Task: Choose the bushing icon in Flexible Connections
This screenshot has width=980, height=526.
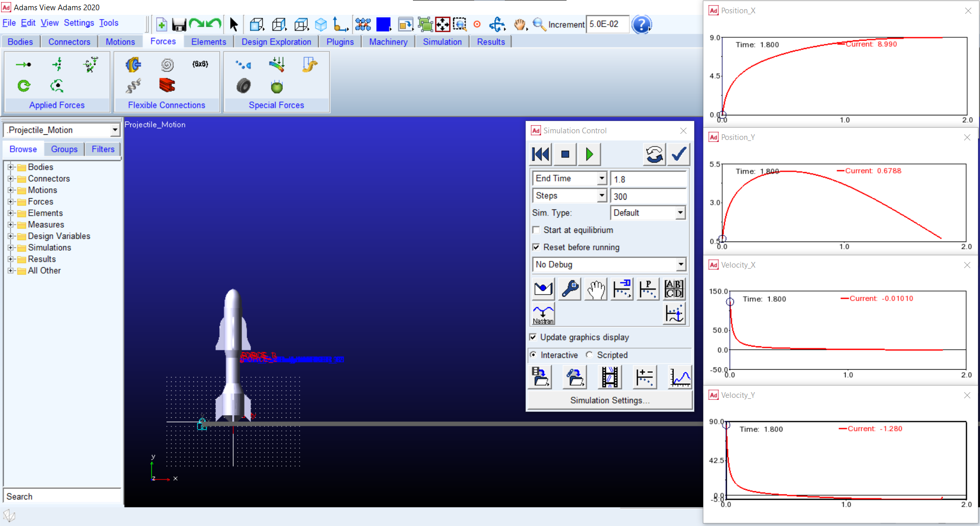Action: (133, 64)
